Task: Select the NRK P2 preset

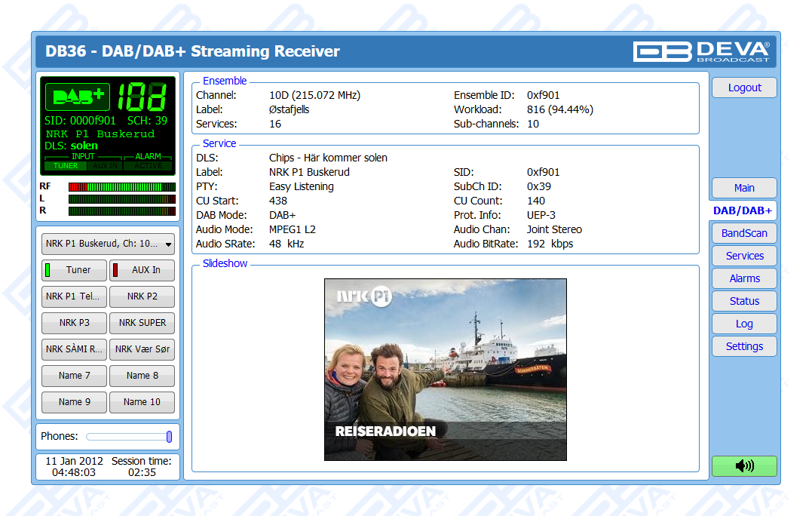Action: click(142, 296)
